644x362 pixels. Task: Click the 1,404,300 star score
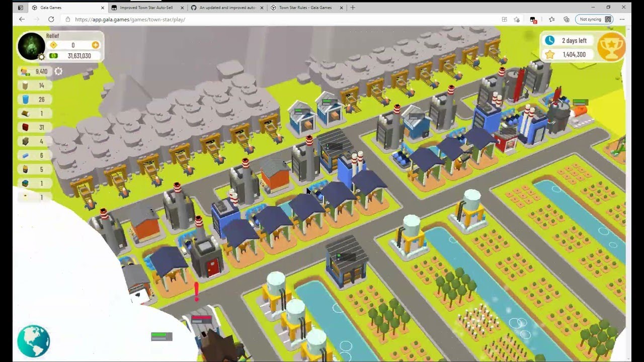[x=574, y=54]
